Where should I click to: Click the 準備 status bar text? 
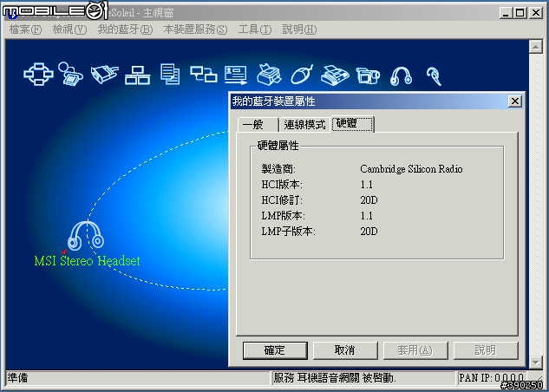17,378
